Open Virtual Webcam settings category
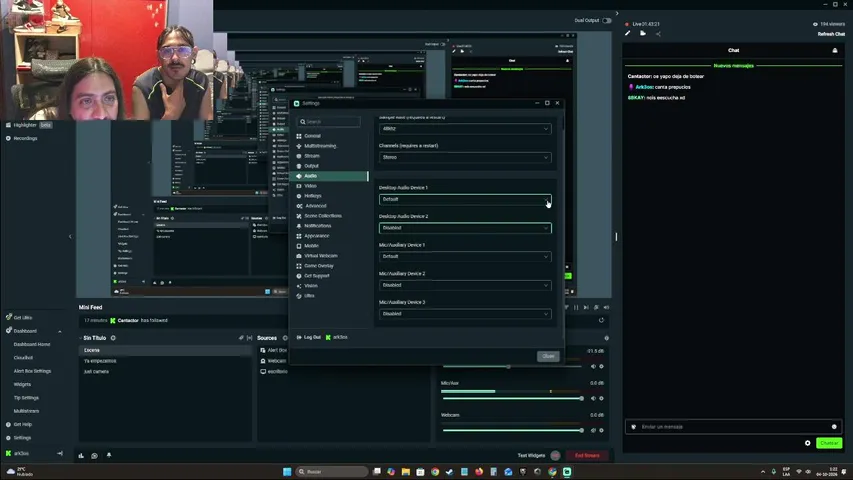 (320, 256)
